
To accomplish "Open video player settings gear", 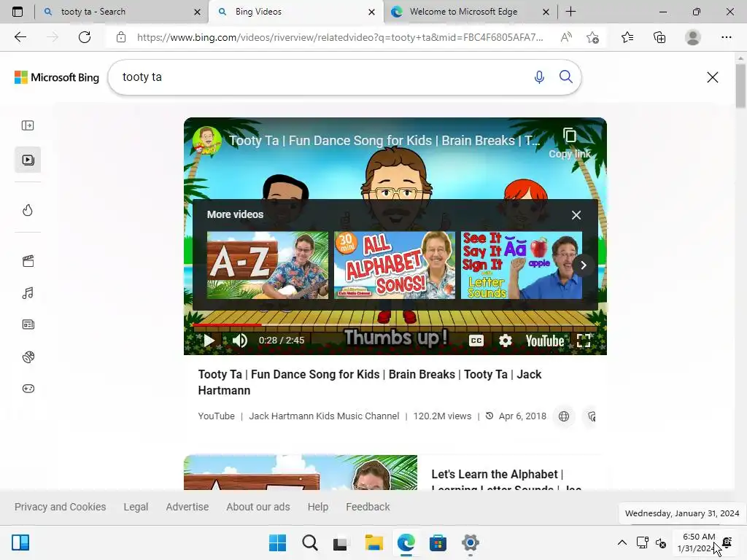I will (505, 341).
